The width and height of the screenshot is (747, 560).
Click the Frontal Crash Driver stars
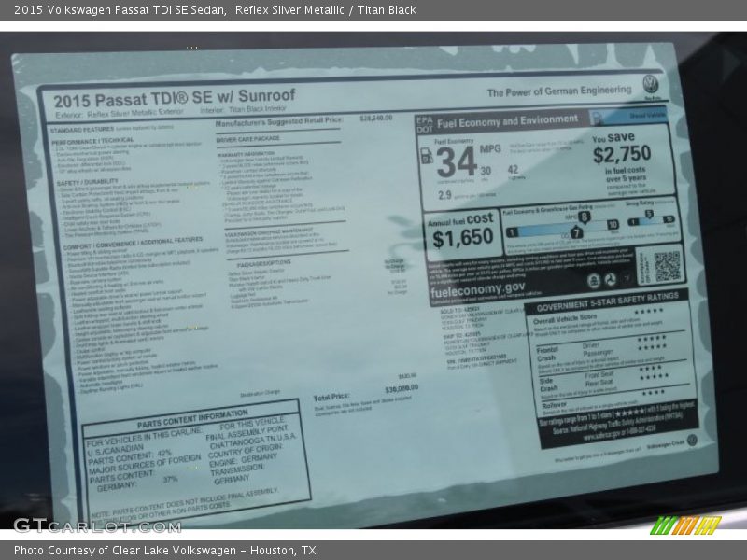(652, 339)
